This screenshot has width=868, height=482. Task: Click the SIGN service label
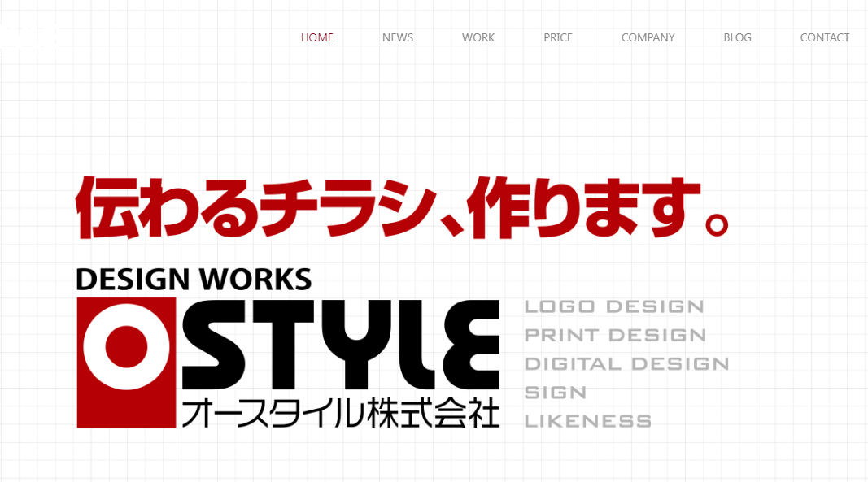pyautogui.click(x=556, y=392)
